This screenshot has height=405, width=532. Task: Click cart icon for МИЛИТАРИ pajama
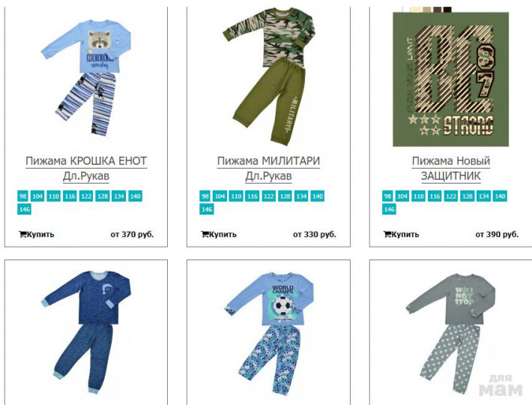click(205, 234)
